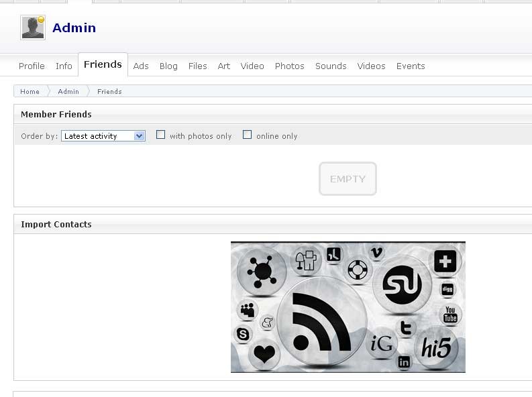
Task: Open the Photos tab
Action: [289, 66]
